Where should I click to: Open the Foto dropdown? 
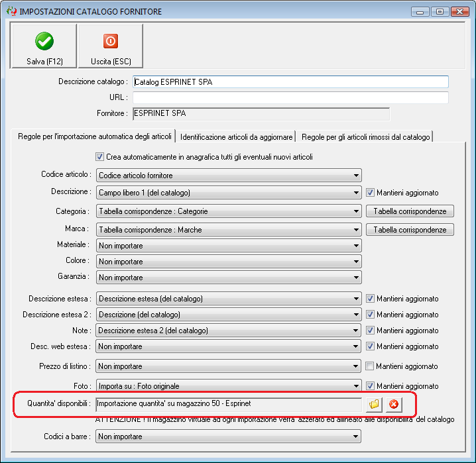click(229, 385)
